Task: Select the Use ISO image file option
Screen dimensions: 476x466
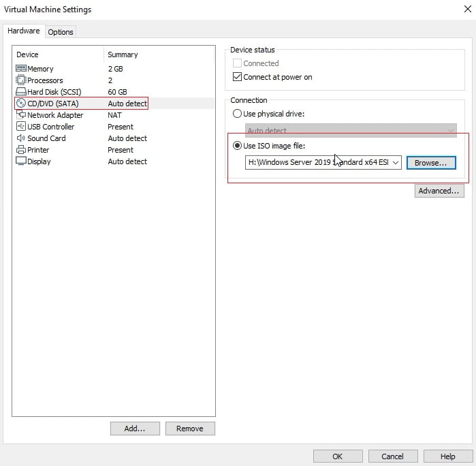Action: coord(237,146)
